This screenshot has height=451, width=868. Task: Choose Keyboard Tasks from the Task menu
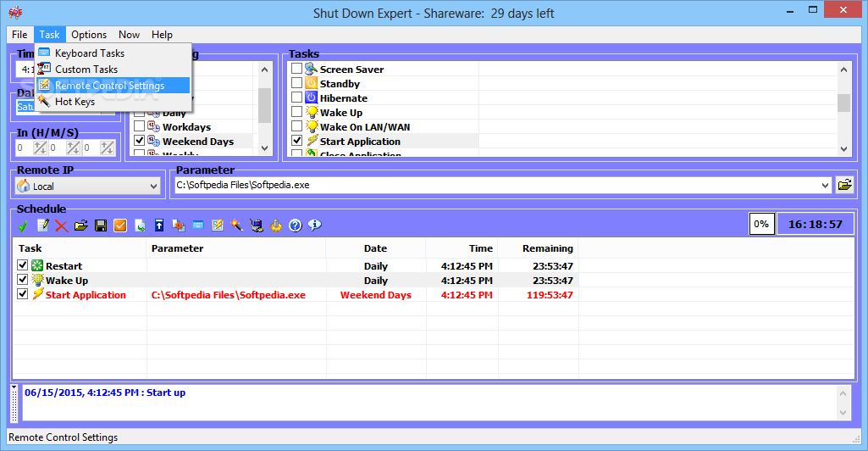(x=113, y=53)
